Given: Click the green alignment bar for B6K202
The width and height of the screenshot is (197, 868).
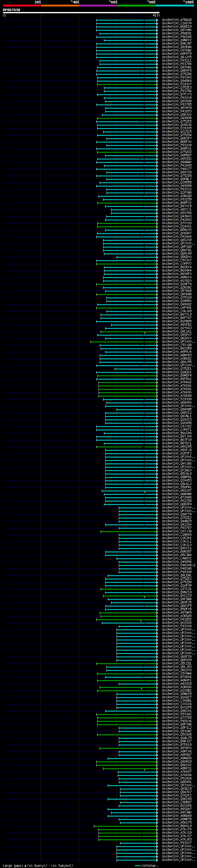Looking at the screenshot, I should (127, 765).
